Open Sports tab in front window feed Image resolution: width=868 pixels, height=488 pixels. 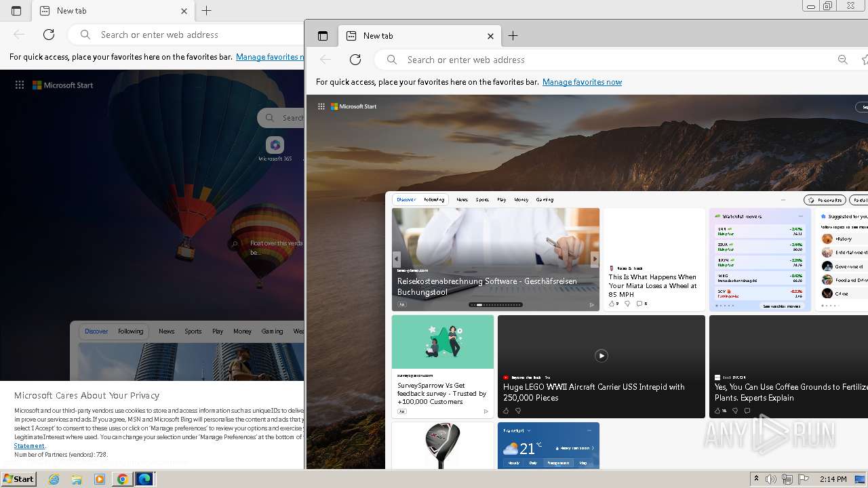[x=482, y=200]
